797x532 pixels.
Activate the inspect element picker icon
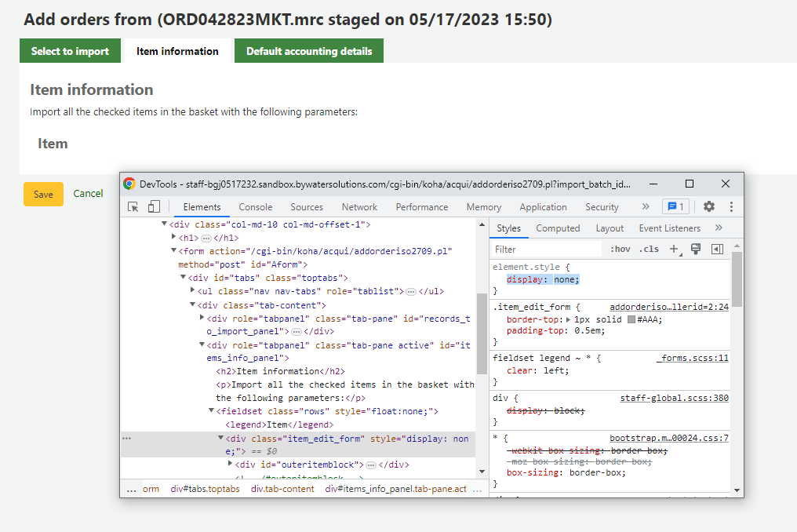pyautogui.click(x=133, y=207)
